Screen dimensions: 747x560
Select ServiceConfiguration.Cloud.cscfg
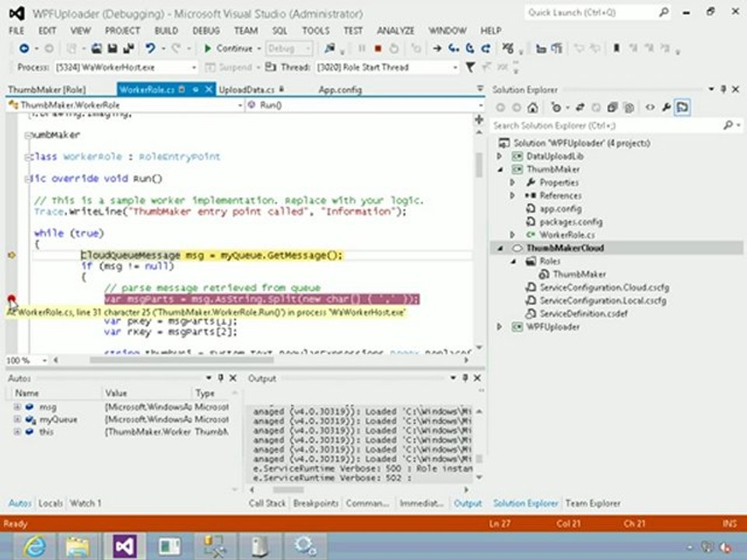[604, 288]
